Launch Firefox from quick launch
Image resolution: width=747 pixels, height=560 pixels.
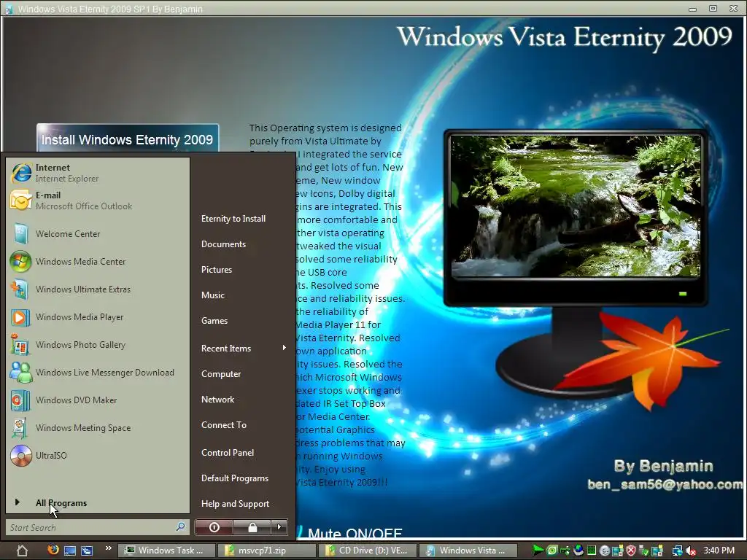coord(53,550)
